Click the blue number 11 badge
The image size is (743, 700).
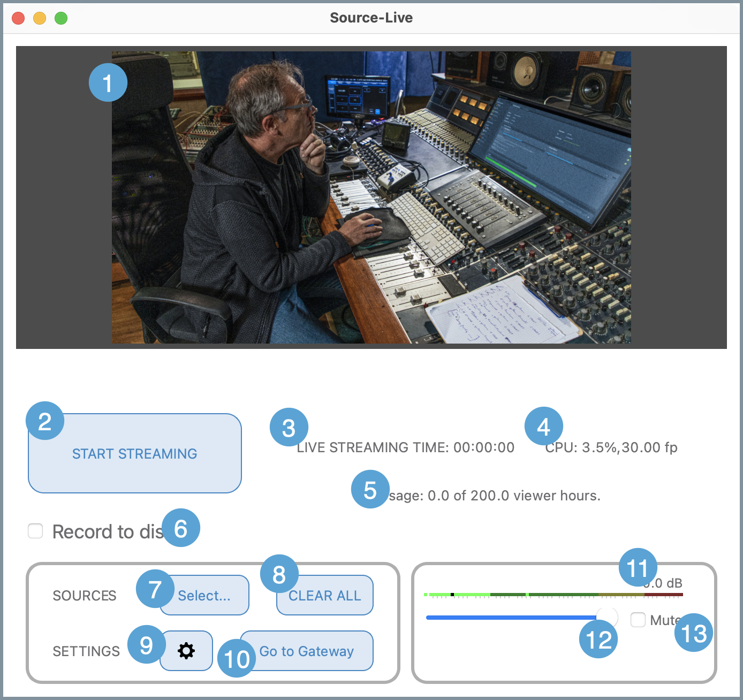coord(638,567)
